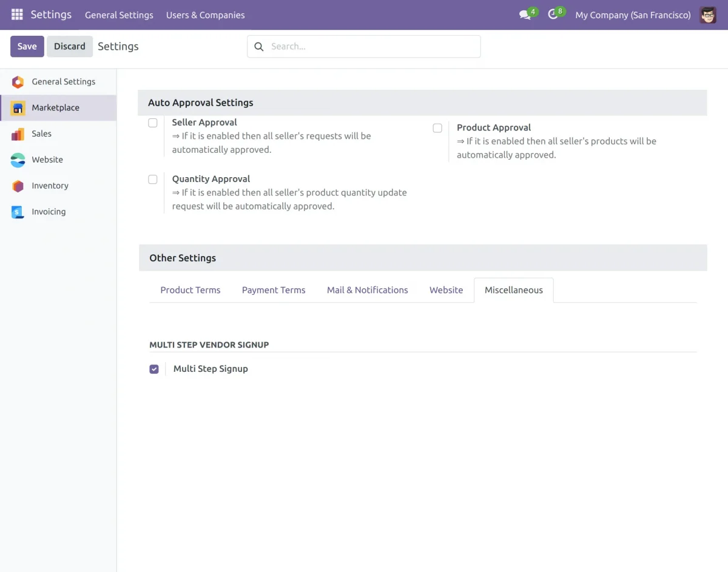Discard the pending changes
This screenshot has height=572, width=728.
69,46
